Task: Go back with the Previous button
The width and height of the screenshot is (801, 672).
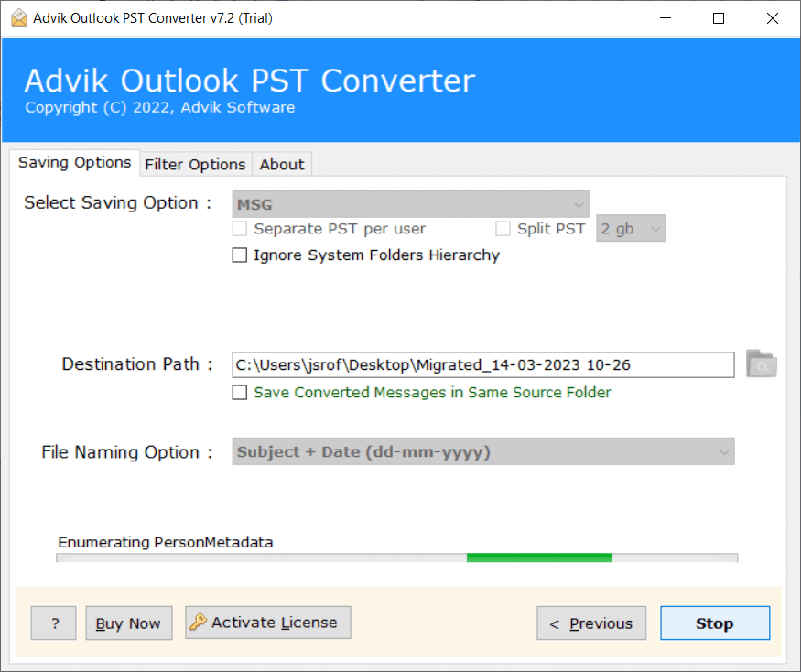Action: coord(591,623)
